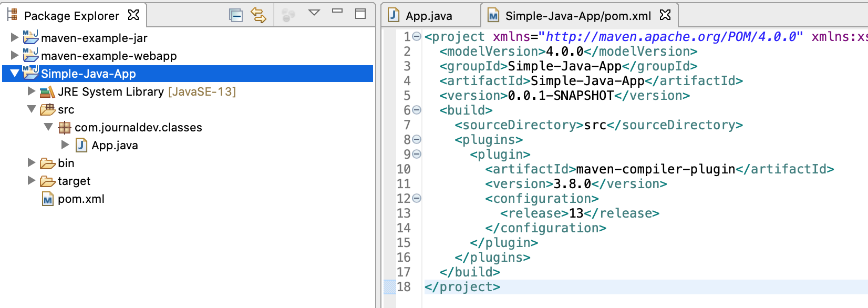Viewport: 868px width, 308px height.
Task: Click JRE System Library books icon
Action: coord(48,92)
